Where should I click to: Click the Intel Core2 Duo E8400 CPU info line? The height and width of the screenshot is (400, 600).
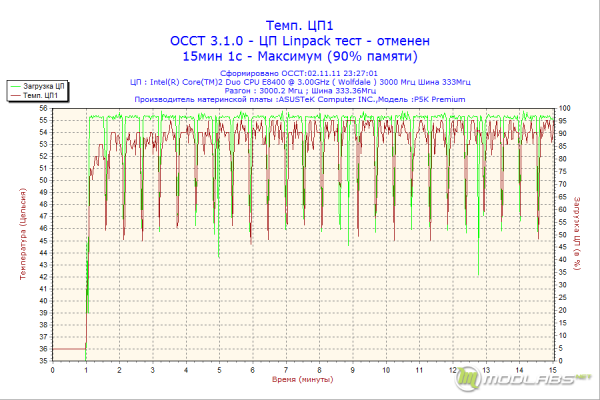pyautogui.click(x=300, y=82)
